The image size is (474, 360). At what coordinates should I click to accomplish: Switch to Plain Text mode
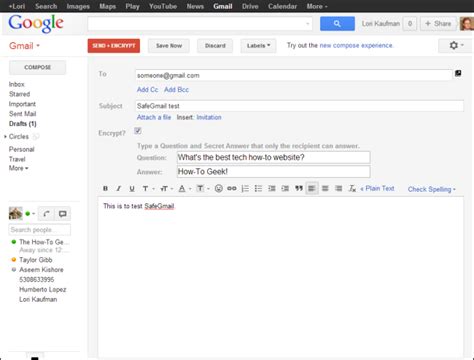coord(377,189)
